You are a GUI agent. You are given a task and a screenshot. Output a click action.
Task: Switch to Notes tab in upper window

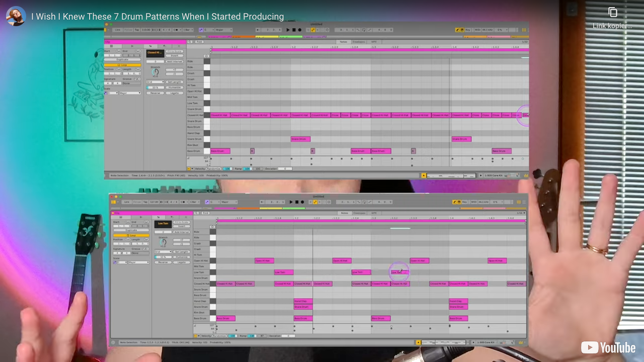[344, 42]
